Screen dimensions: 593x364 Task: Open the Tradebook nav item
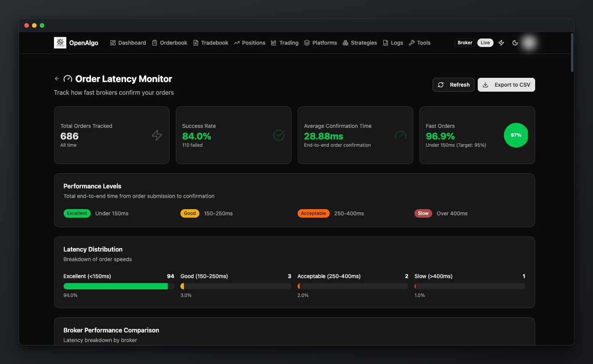tap(211, 43)
